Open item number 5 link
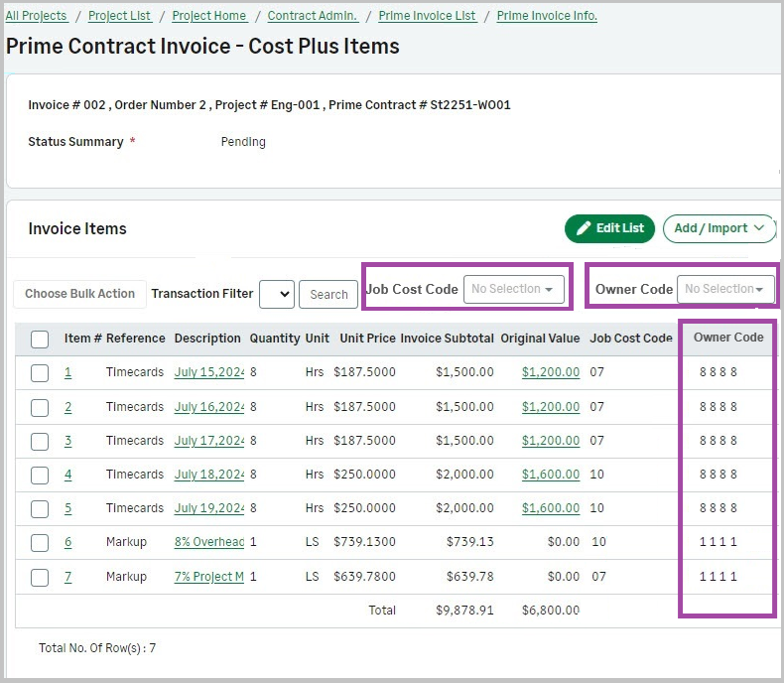Viewport: 784px width, 683px height. pyautogui.click(x=68, y=508)
